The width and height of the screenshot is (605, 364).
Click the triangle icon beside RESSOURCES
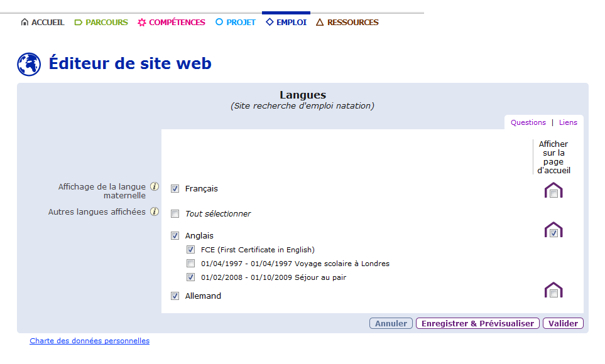(320, 23)
